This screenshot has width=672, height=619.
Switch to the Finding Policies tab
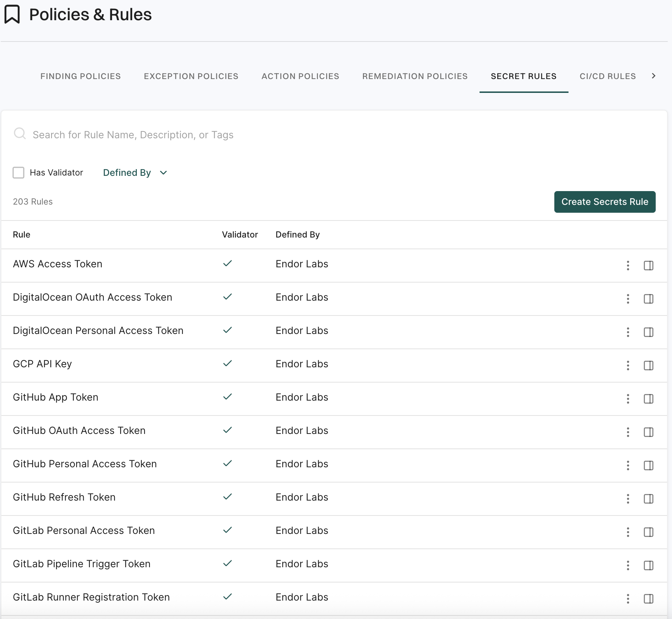pyautogui.click(x=80, y=76)
